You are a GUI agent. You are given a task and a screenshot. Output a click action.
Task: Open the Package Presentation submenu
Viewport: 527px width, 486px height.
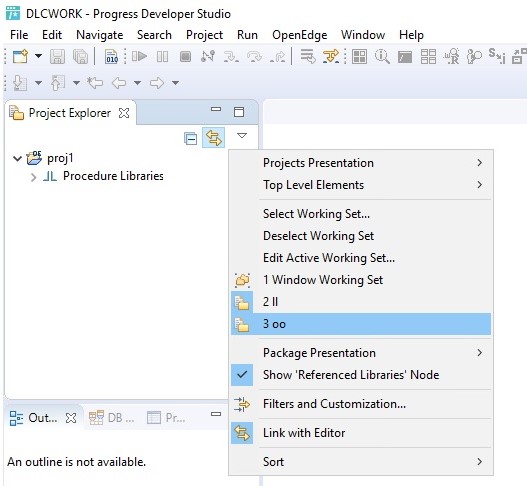click(361, 353)
